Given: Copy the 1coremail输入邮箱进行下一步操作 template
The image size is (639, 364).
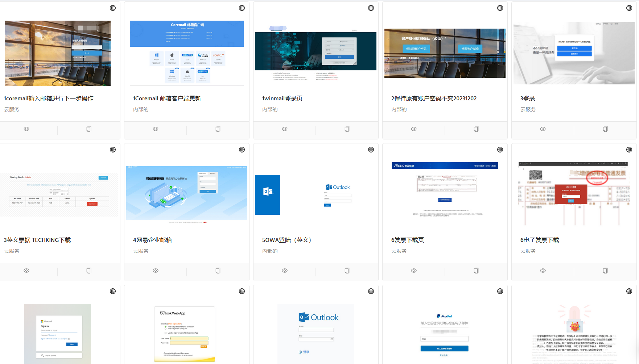Looking at the screenshot, I should 89,129.
